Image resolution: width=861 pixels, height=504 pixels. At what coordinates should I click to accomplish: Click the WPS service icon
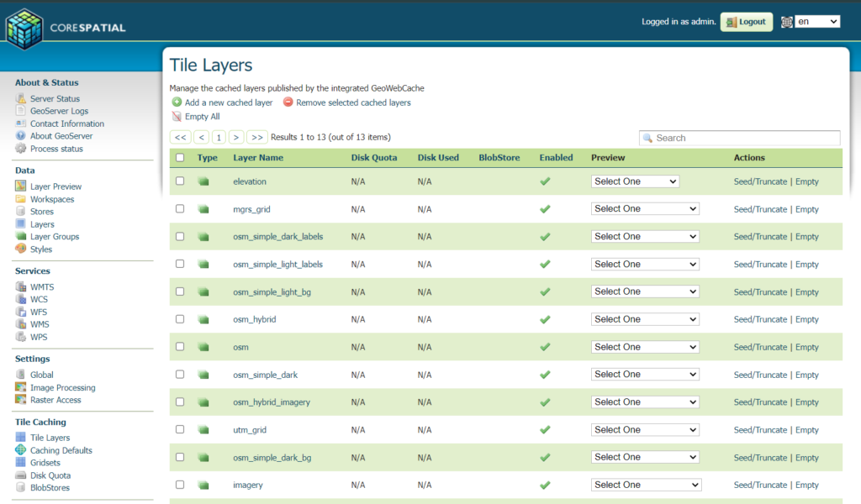[x=21, y=337]
